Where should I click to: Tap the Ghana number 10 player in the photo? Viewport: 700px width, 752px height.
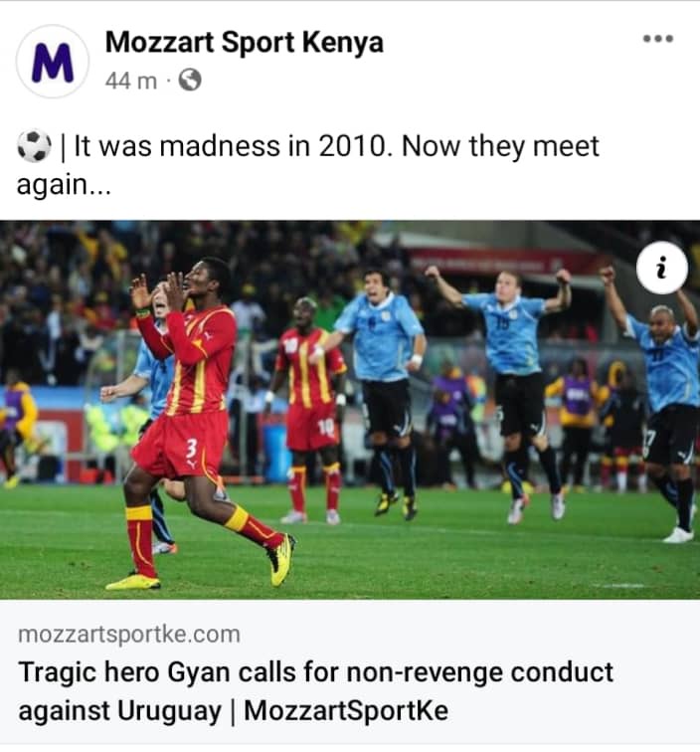309,410
